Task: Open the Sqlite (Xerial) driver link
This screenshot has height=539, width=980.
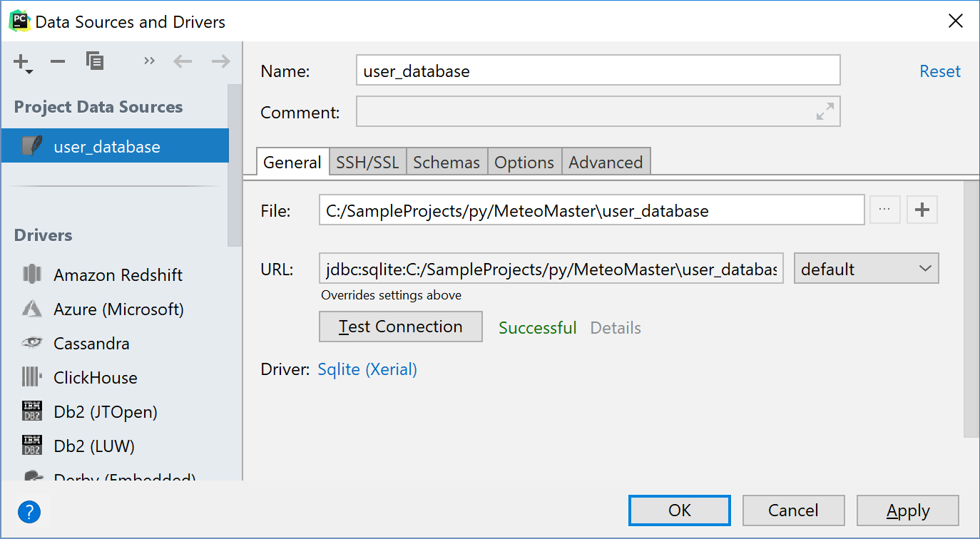Action: pyautogui.click(x=367, y=369)
